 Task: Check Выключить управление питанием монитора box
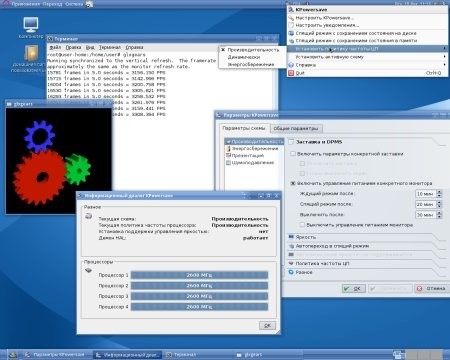(x=302, y=225)
